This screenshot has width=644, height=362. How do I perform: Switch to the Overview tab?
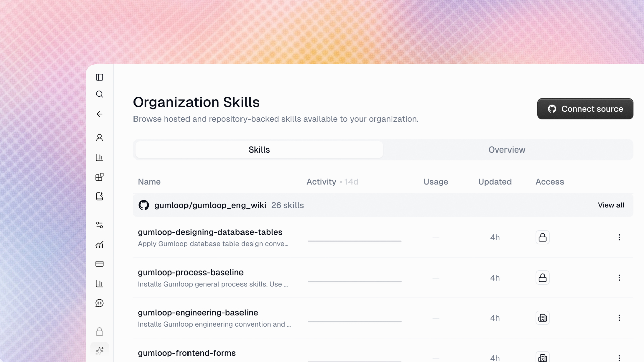(x=507, y=150)
